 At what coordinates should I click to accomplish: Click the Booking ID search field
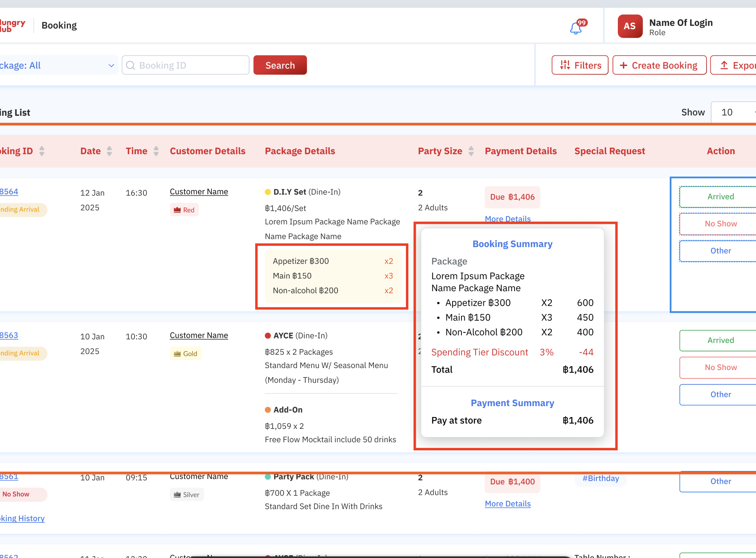click(x=186, y=65)
